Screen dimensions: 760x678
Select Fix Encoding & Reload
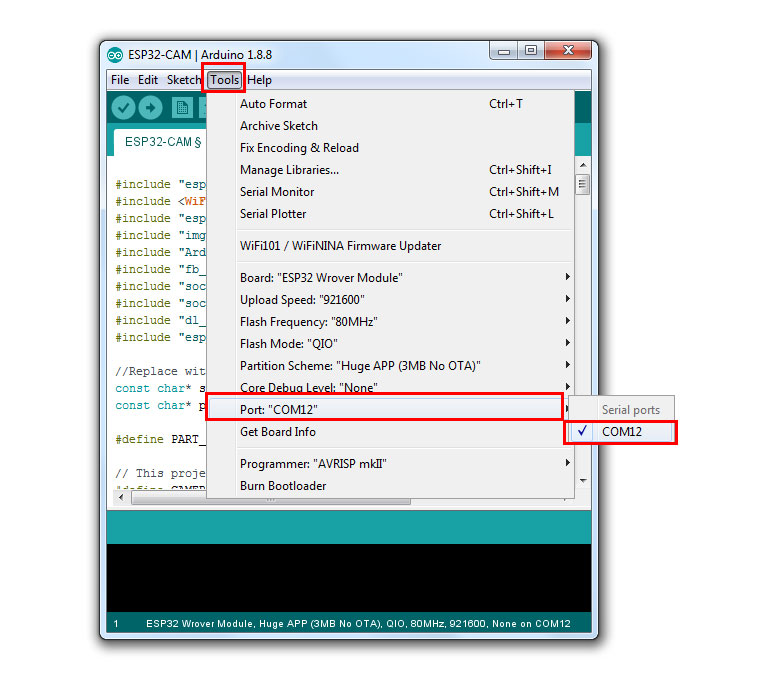point(390,148)
